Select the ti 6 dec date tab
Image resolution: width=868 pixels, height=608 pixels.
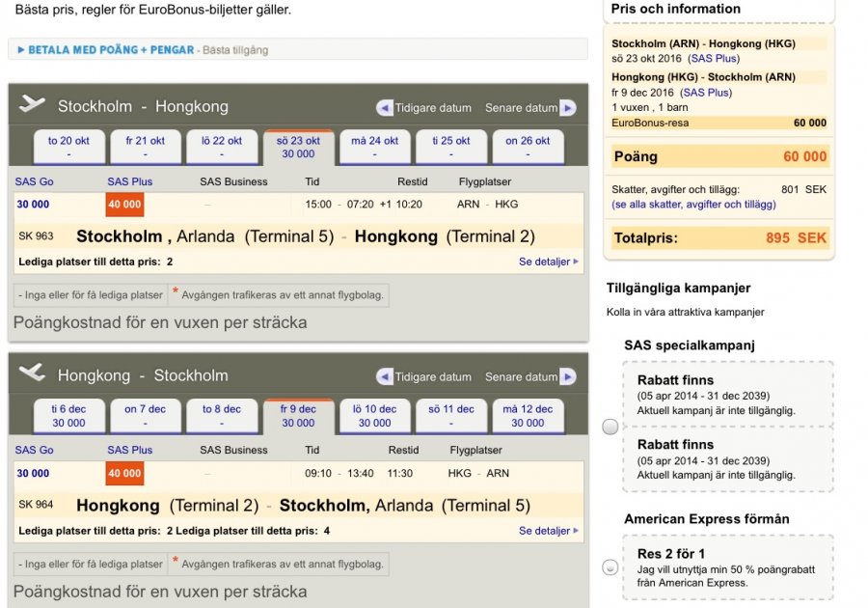tap(68, 415)
